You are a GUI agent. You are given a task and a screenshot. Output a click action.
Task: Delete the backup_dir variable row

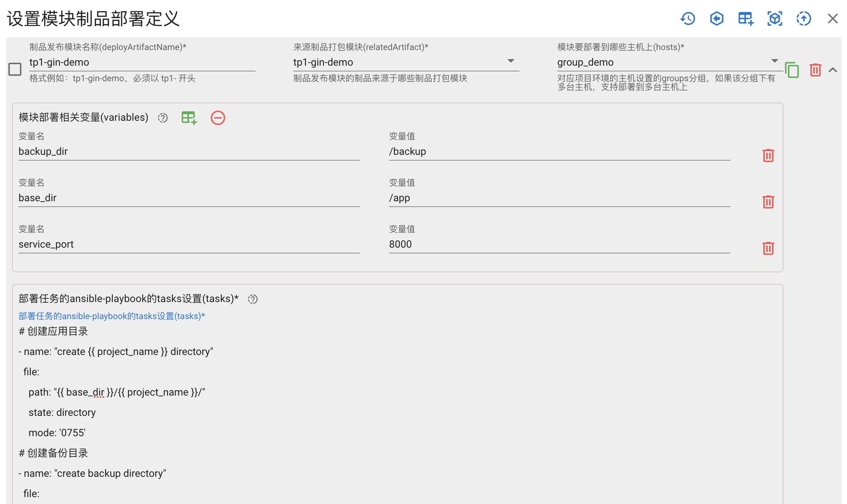768,155
